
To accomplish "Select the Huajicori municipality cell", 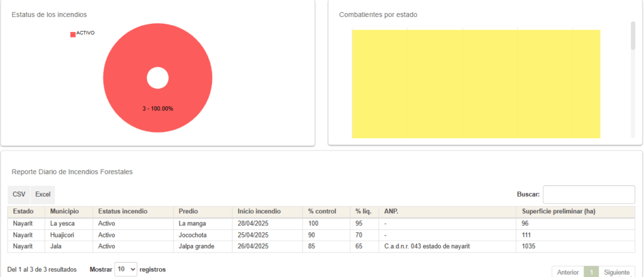I will (69, 235).
